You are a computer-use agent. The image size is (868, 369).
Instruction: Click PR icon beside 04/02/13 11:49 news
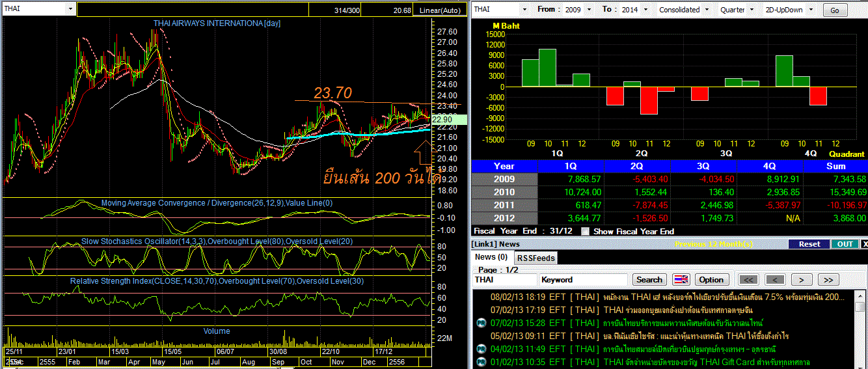tap(481, 349)
